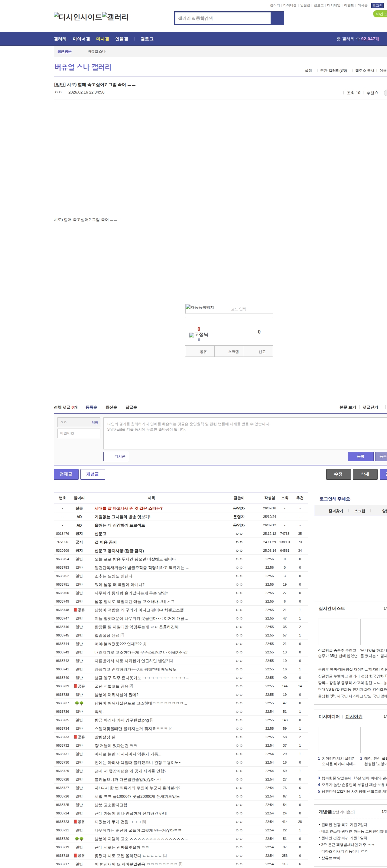This screenshot has width=387, height=868.
Task: Switch to the 개념글 tab
Action: click(x=93, y=474)
